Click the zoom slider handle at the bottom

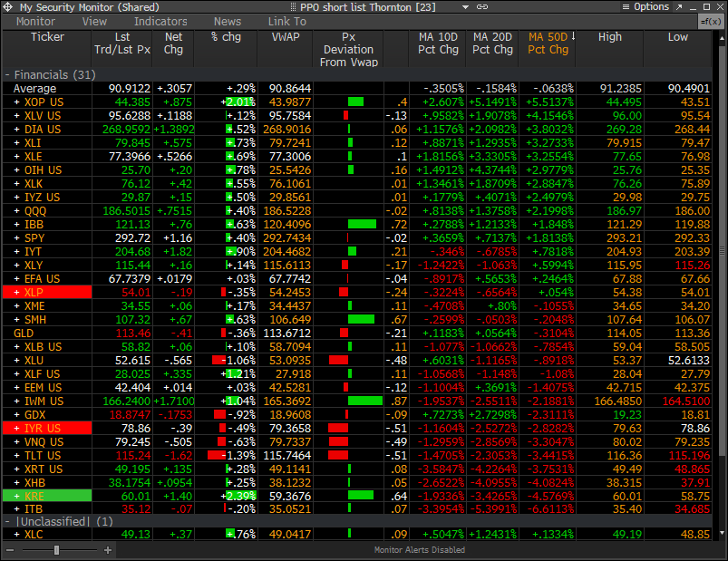click(x=56, y=550)
